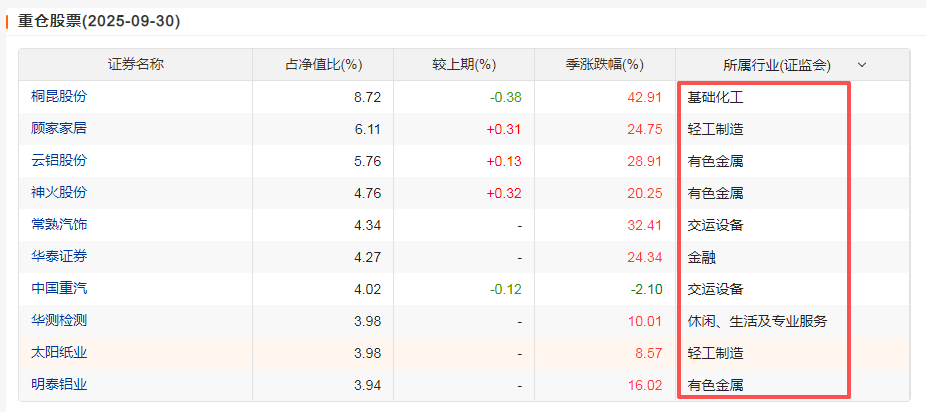The height and width of the screenshot is (412, 926).
Task: Click 3.98 in the 太阳纸业 row
Action: [x=367, y=354]
